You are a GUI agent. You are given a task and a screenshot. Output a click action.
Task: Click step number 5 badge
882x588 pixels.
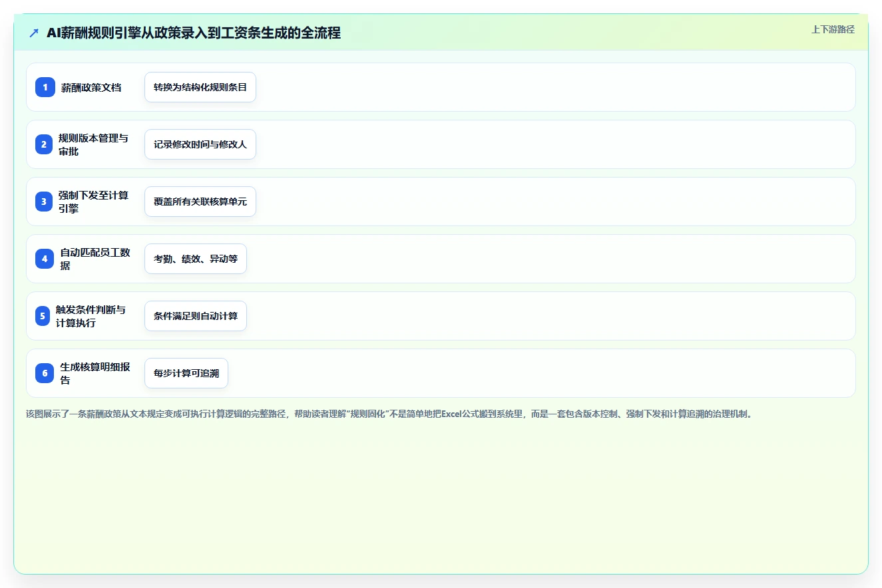point(43,316)
